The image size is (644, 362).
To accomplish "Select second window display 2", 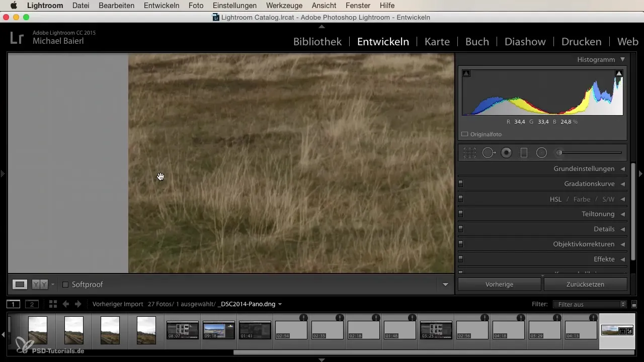I will pos(32,304).
